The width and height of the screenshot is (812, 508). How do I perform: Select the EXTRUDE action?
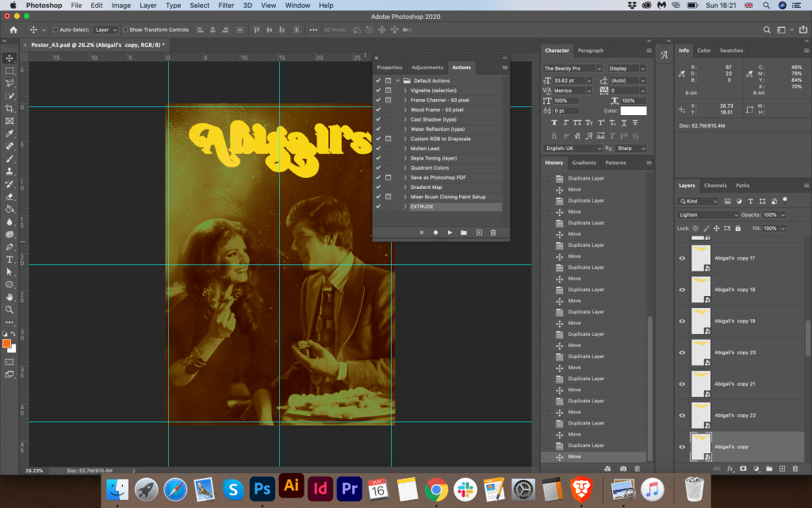point(423,206)
